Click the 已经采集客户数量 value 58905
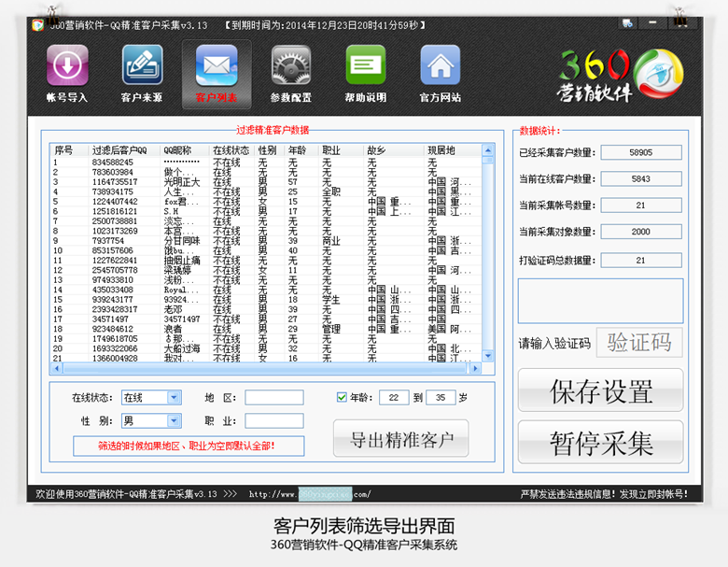This screenshot has width=728, height=567. pyautogui.click(x=641, y=152)
